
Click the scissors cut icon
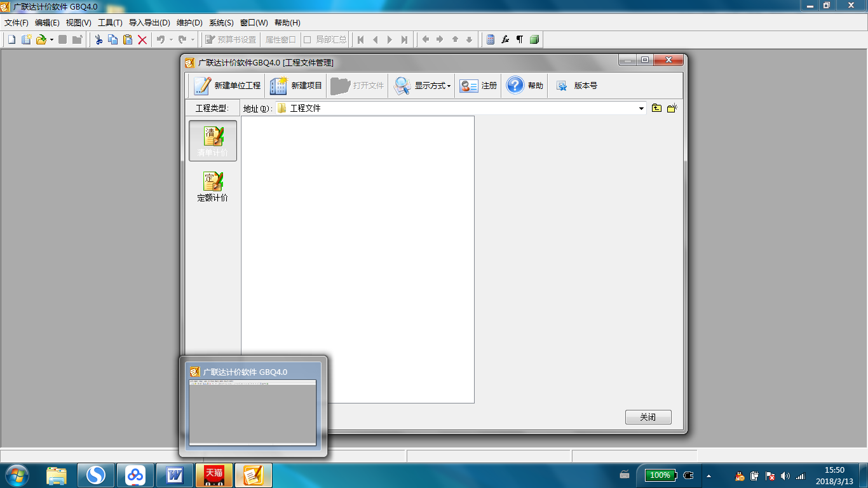coord(98,39)
